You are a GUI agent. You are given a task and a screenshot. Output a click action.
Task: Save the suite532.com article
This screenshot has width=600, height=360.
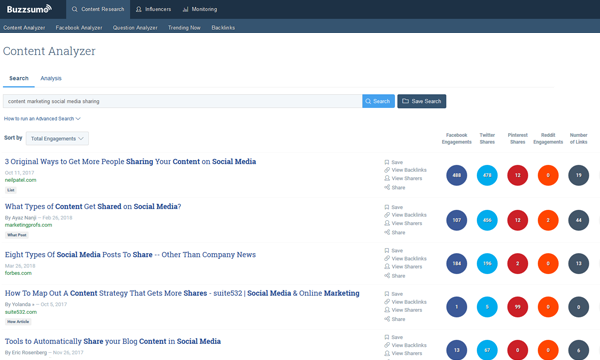click(x=394, y=294)
